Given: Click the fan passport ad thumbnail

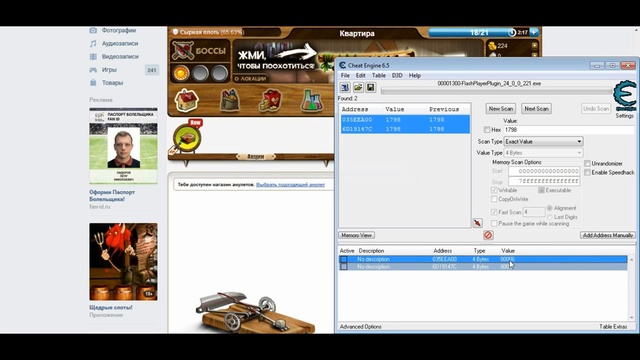Looking at the screenshot, I should pos(123,146).
